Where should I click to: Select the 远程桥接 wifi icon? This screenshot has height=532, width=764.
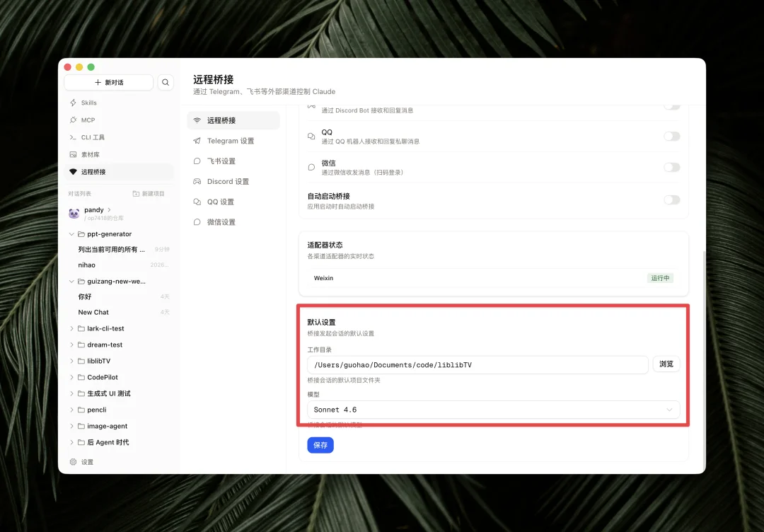(73, 171)
